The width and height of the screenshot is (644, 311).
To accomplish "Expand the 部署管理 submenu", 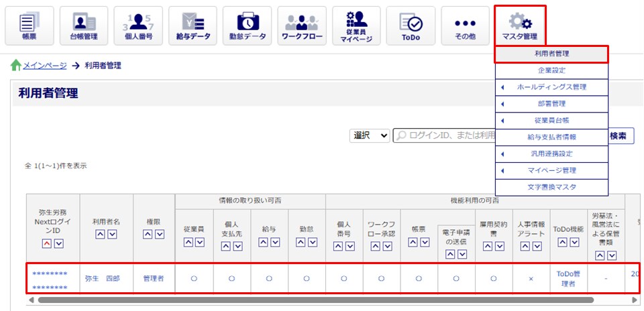I will (x=551, y=104).
